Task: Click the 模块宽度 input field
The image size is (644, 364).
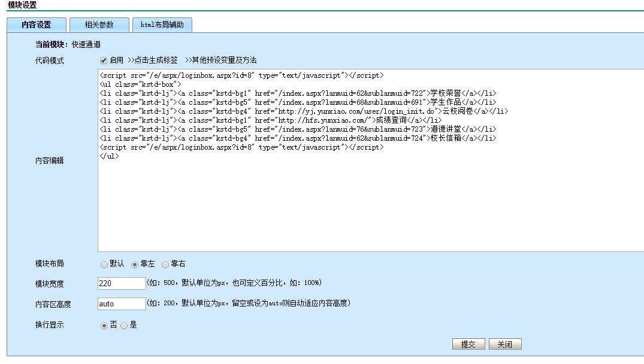Action: [122, 283]
